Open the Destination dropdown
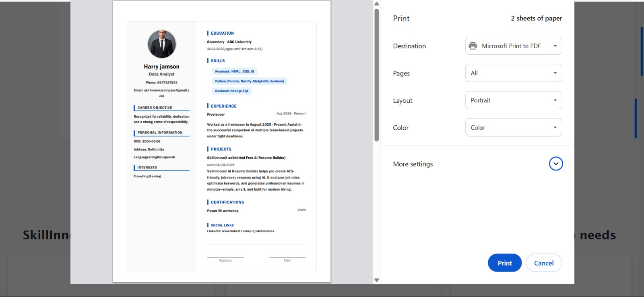The width and height of the screenshot is (644, 297). coord(514,46)
